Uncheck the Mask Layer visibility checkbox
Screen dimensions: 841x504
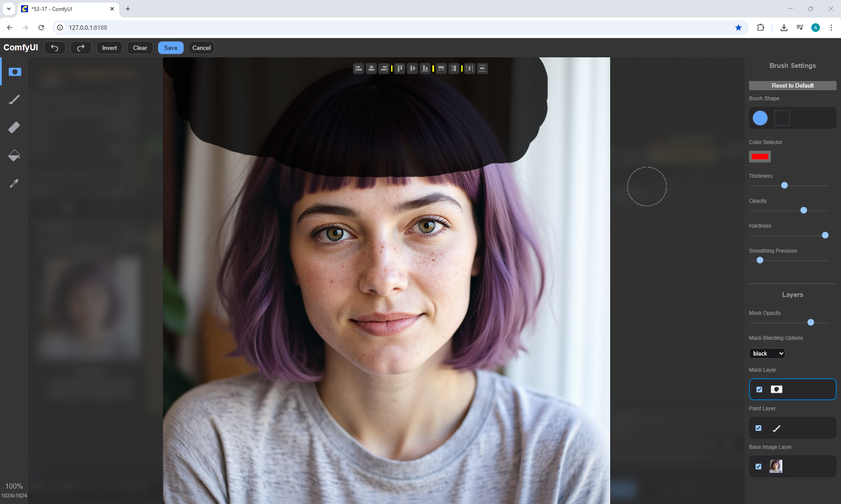tap(759, 389)
